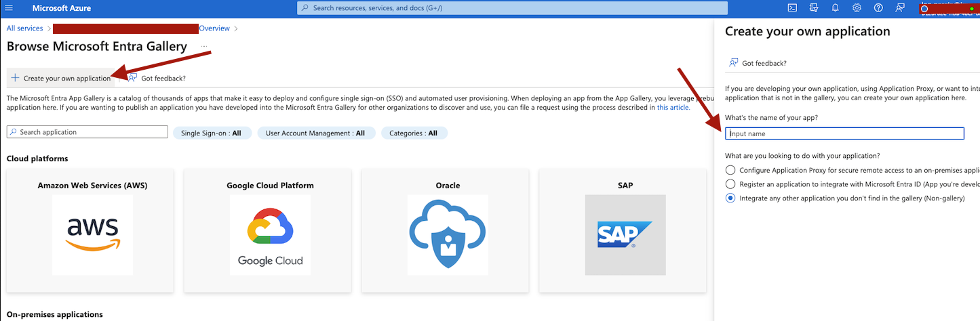Image resolution: width=980 pixels, height=321 pixels.
Task: Go to All services breadcrumb
Action: click(24, 28)
